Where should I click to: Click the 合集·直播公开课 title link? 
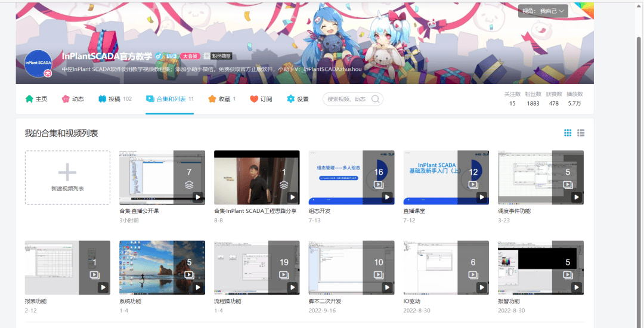coord(139,211)
